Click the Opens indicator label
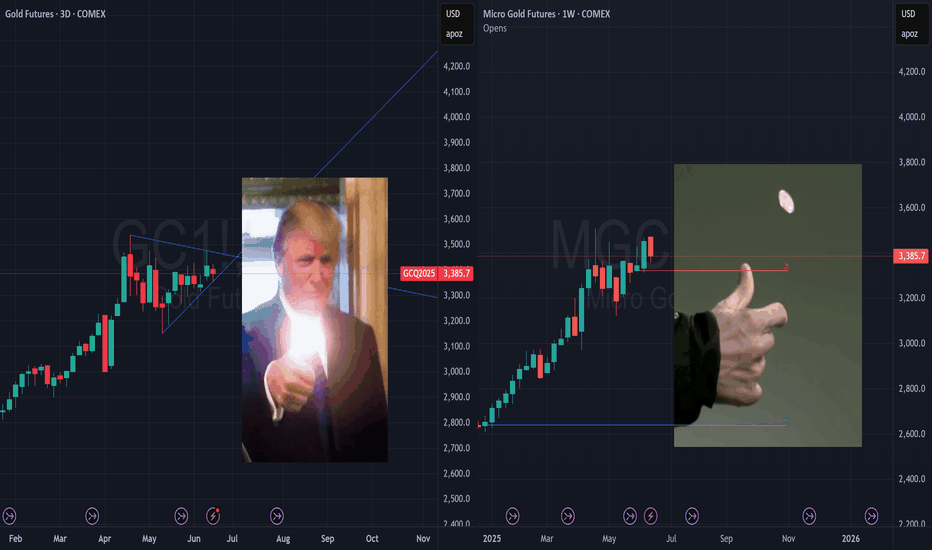This screenshot has height=550, width=932. point(495,28)
